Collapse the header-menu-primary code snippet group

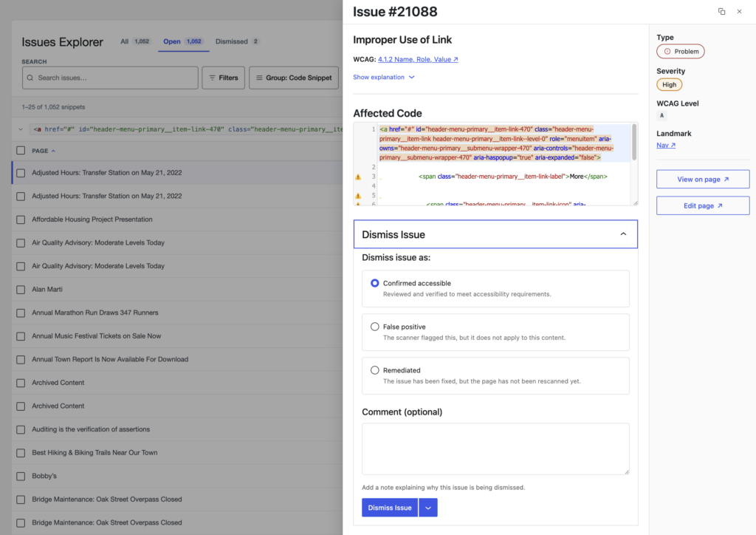(21, 129)
